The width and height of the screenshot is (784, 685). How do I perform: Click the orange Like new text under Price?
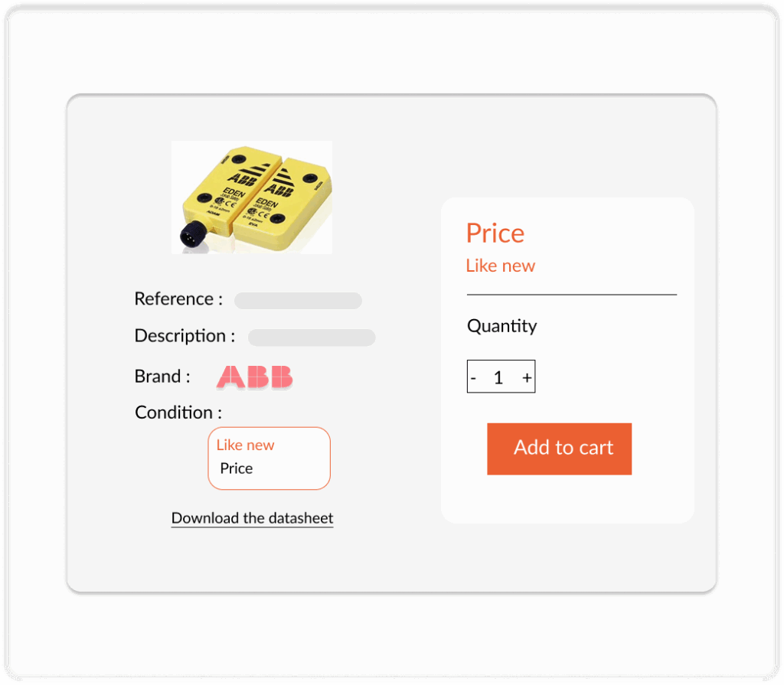tap(501, 266)
